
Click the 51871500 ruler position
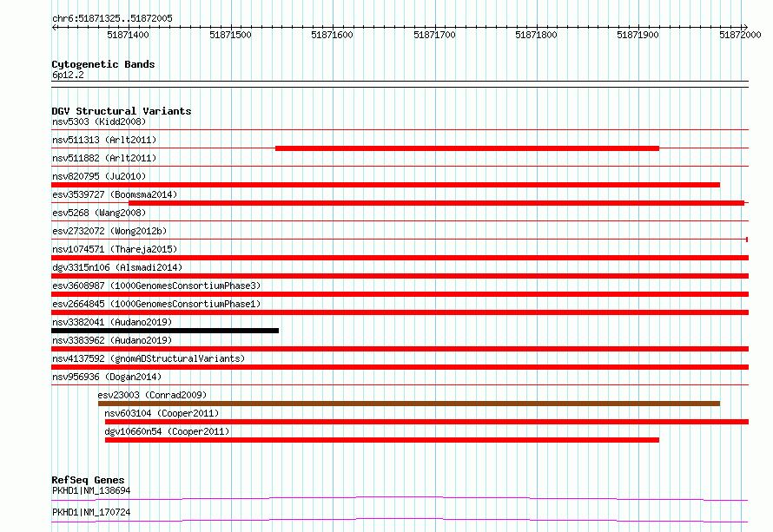pos(230,35)
